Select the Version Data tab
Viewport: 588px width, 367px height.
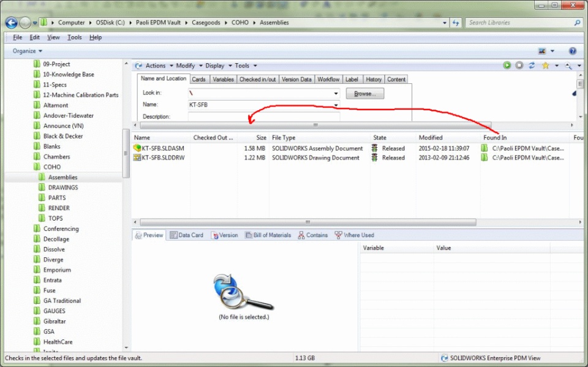click(x=296, y=79)
